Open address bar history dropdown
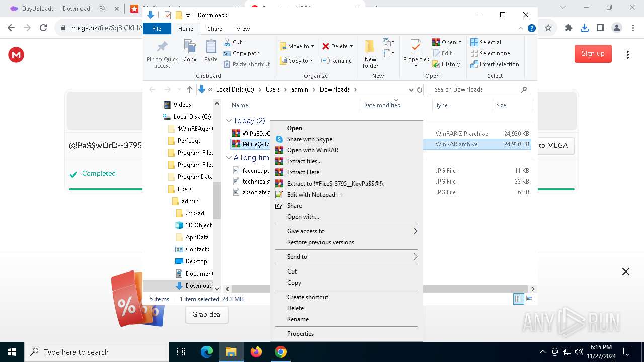644x362 pixels. 411,89
